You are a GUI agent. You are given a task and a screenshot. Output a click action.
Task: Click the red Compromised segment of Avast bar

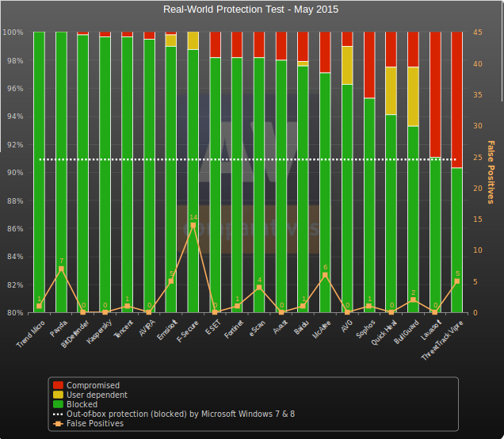[x=281, y=46]
